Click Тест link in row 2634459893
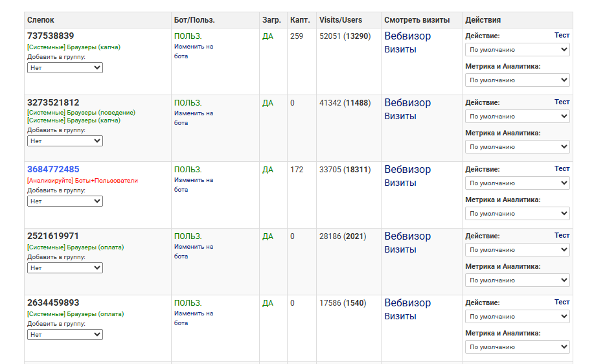The height and width of the screenshot is (364, 594). pyautogui.click(x=562, y=302)
